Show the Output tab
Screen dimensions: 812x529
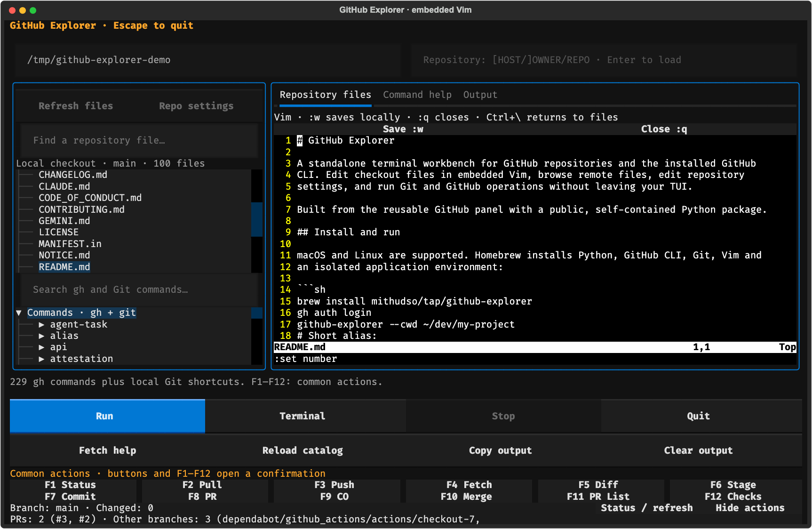point(480,95)
